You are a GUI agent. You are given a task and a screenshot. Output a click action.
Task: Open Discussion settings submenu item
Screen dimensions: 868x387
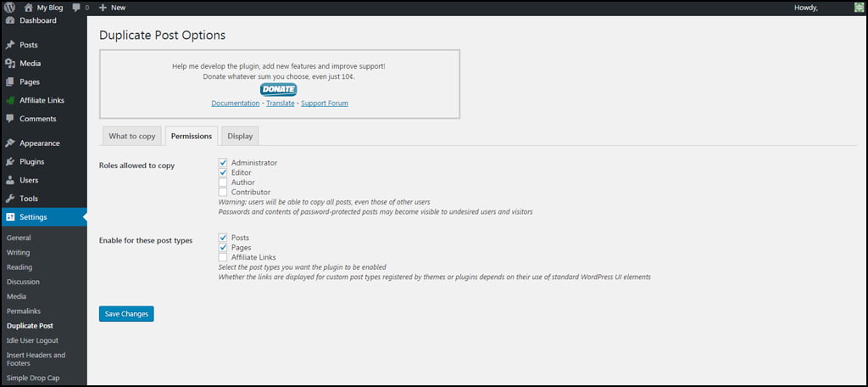tap(23, 282)
